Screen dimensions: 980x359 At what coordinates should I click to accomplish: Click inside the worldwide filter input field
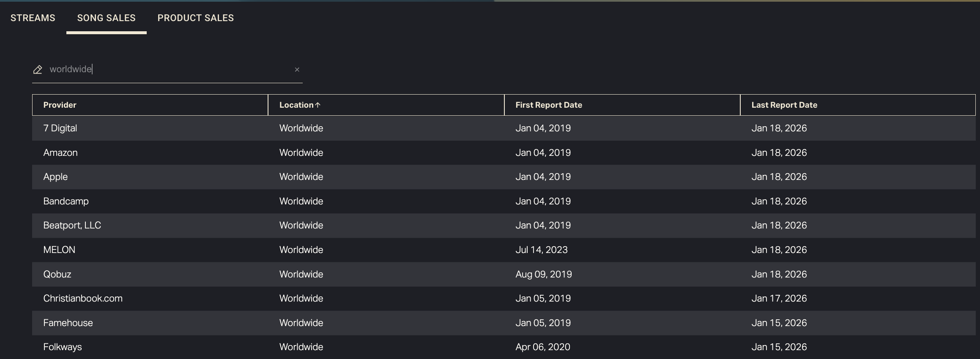coord(169,69)
